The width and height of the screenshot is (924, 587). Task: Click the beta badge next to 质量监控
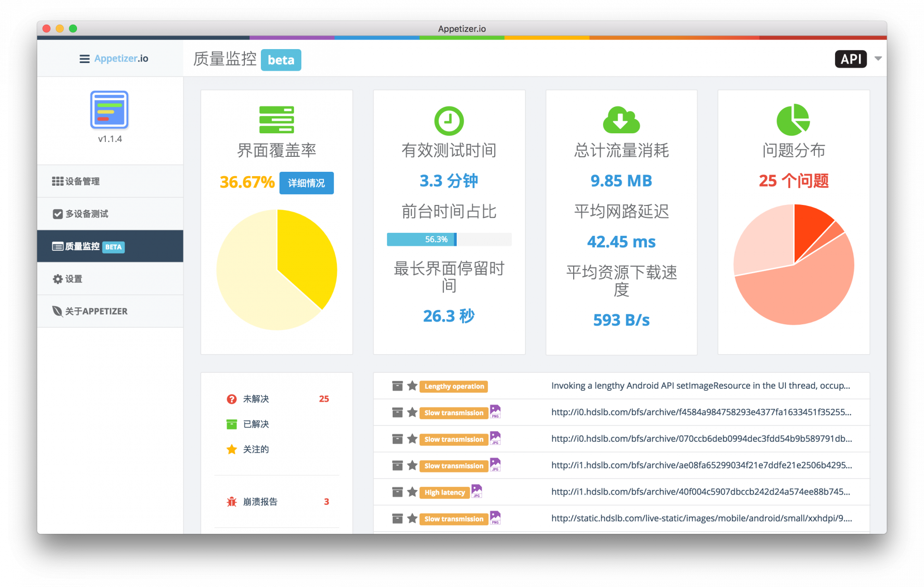[x=281, y=60]
